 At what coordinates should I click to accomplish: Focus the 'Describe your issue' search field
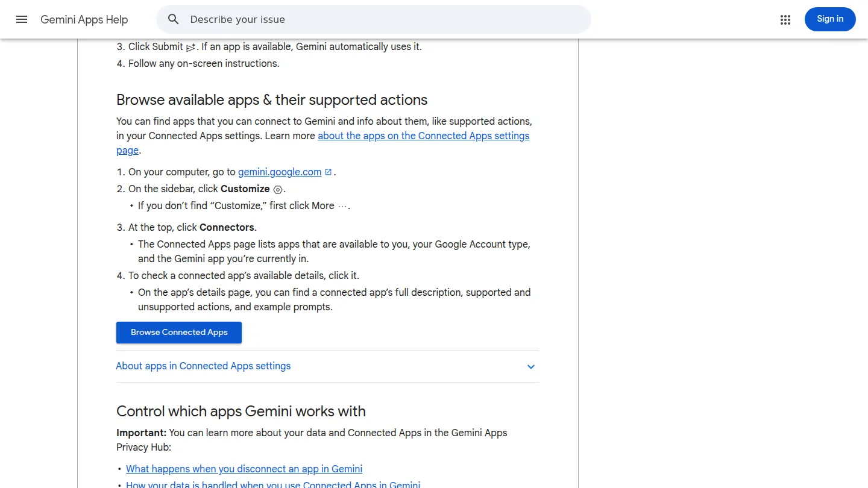[x=374, y=19]
